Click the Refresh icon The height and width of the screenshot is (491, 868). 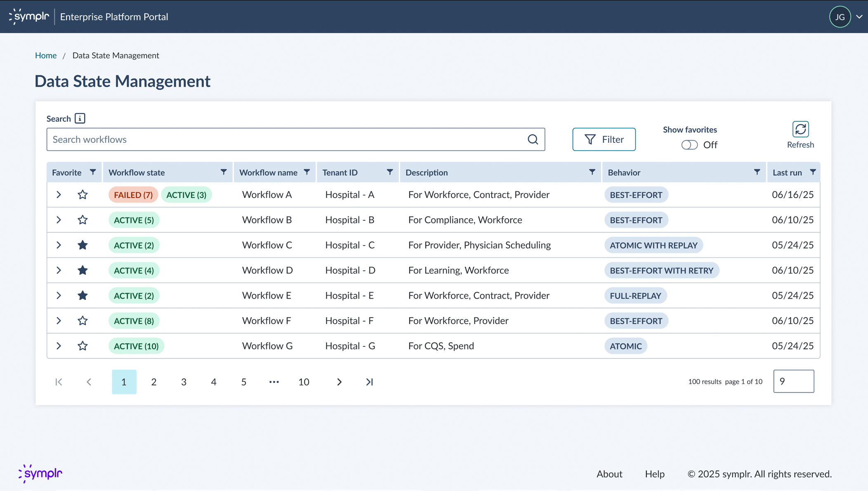pos(800,130)
